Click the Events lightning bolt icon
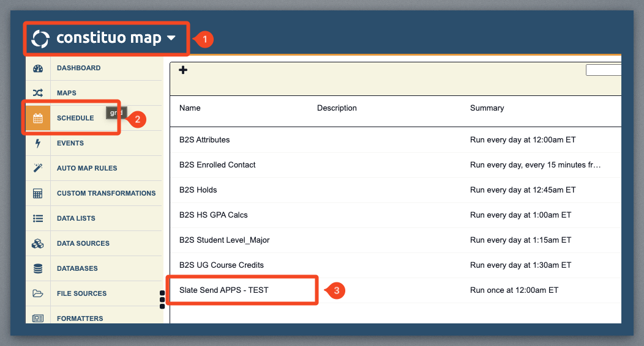This screenshot has height=346, width=644. point(38,144)
